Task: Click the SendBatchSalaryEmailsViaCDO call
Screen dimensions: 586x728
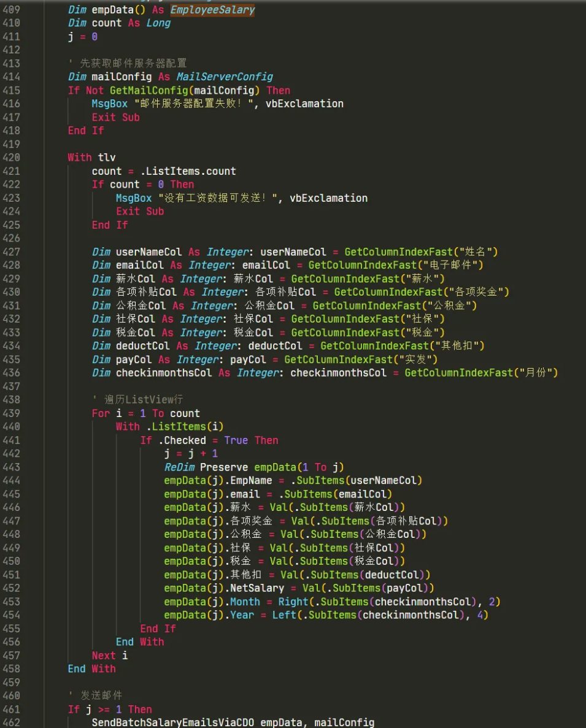Action: [173, 722]
